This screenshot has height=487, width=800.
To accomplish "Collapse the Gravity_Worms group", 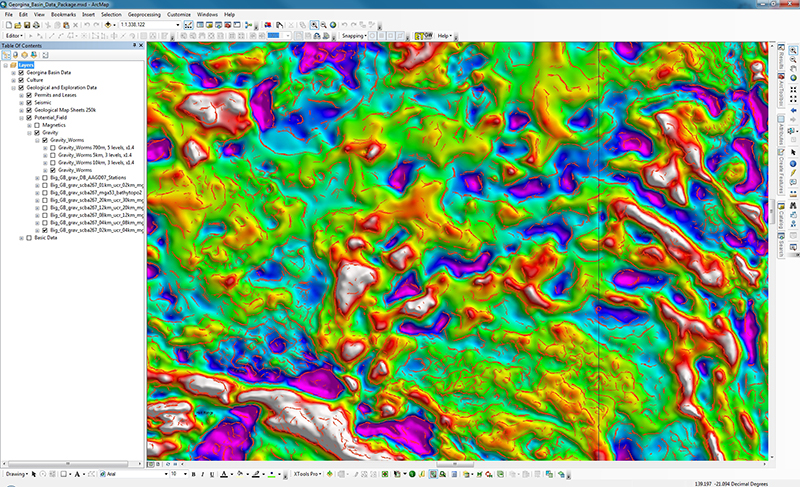I will (x=36, y=139).
